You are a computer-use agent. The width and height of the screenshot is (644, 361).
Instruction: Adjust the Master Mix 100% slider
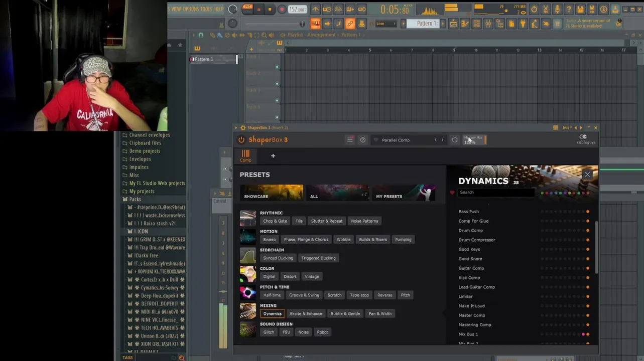pyautogui.click(x=474, y=140)
